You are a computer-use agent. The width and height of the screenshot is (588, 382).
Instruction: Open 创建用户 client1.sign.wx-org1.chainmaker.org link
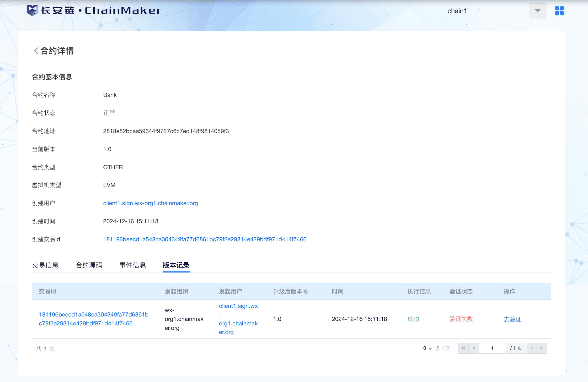(150, 203)
